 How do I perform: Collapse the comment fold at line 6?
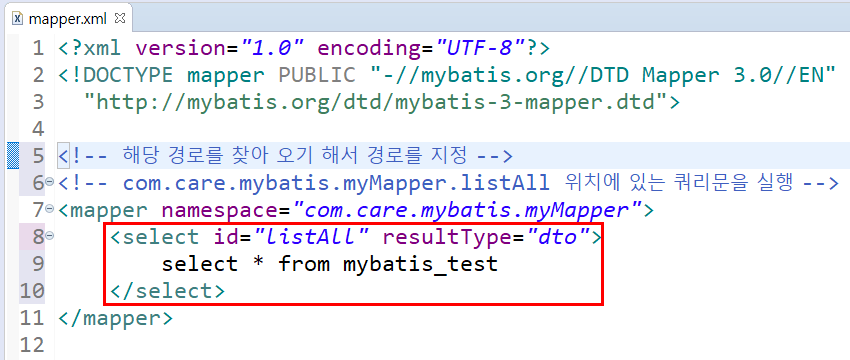pyautogui.click(x=49, y=183)
